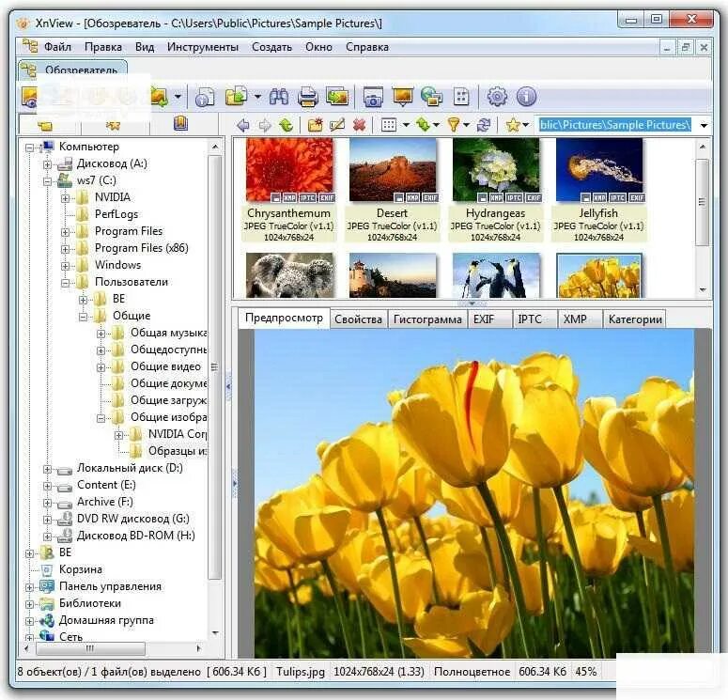Start slideshow from the toolbar icon
This screenshot has width=728, height=700.
click(403, 97)
